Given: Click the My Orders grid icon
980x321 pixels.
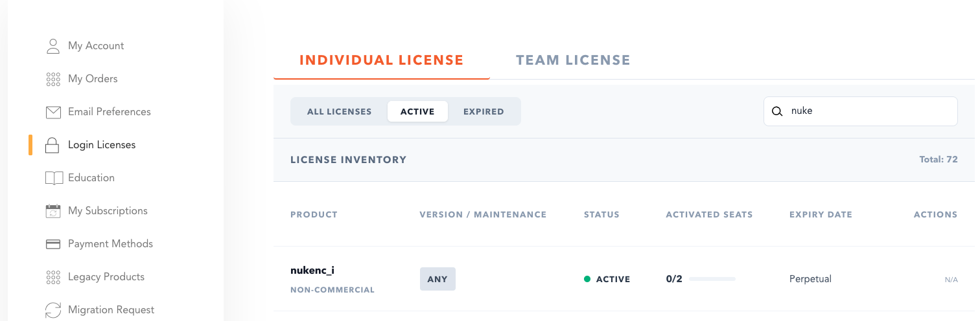Looking at the screenshot, I should (x=53, y=79).
